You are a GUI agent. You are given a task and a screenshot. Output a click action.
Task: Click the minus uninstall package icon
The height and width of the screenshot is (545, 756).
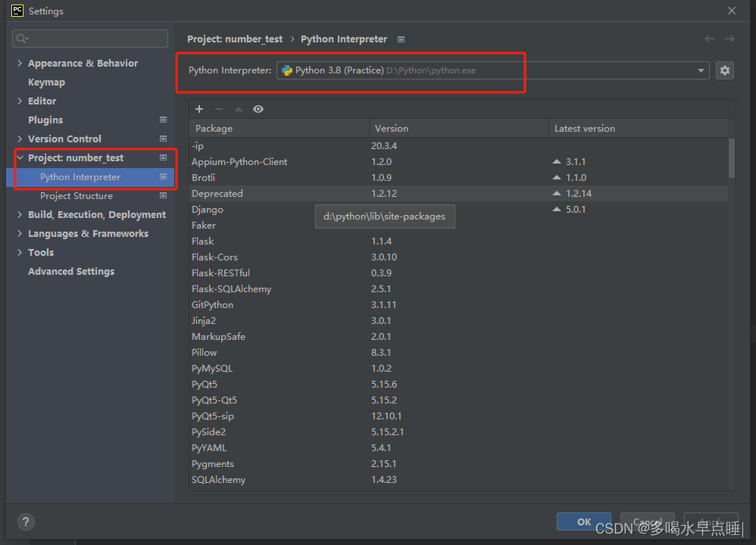[x=219, y=109]
